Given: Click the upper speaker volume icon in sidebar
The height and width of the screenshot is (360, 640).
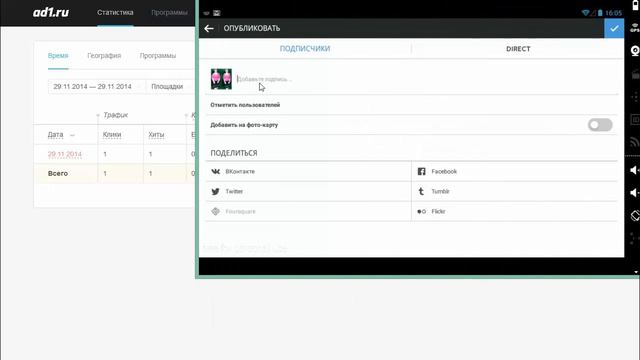Looking at the screenshot, I should pos(635,170).
